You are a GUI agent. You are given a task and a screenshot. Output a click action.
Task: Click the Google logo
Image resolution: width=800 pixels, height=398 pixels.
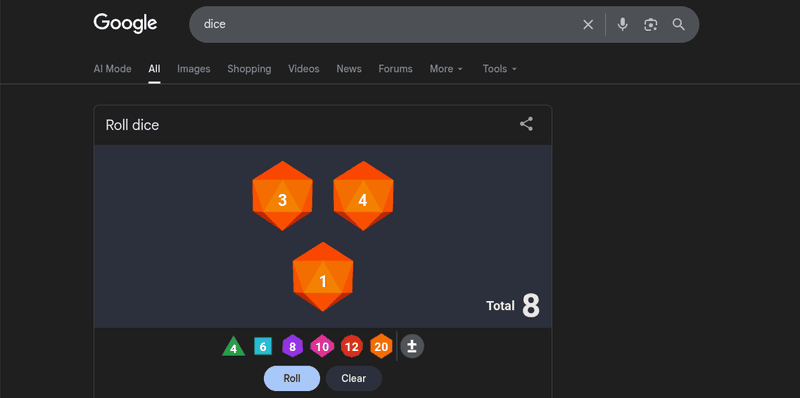pyautogui.click(x=125, y=23)
